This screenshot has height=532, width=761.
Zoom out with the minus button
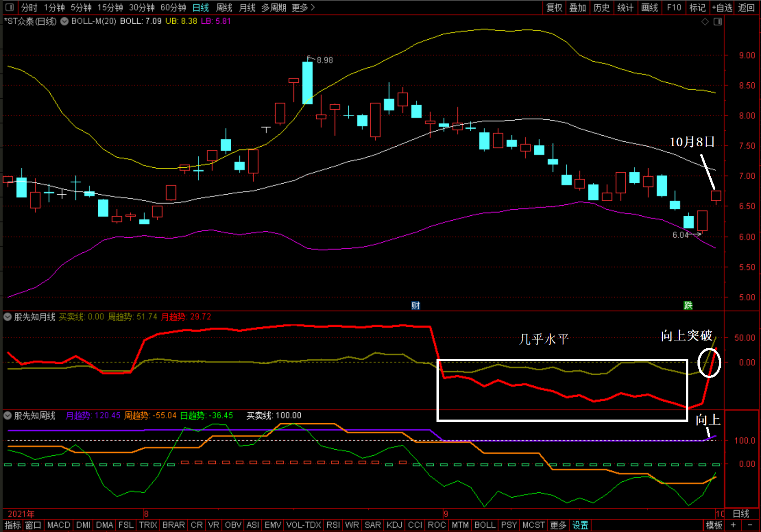click(x=750, y=525)
